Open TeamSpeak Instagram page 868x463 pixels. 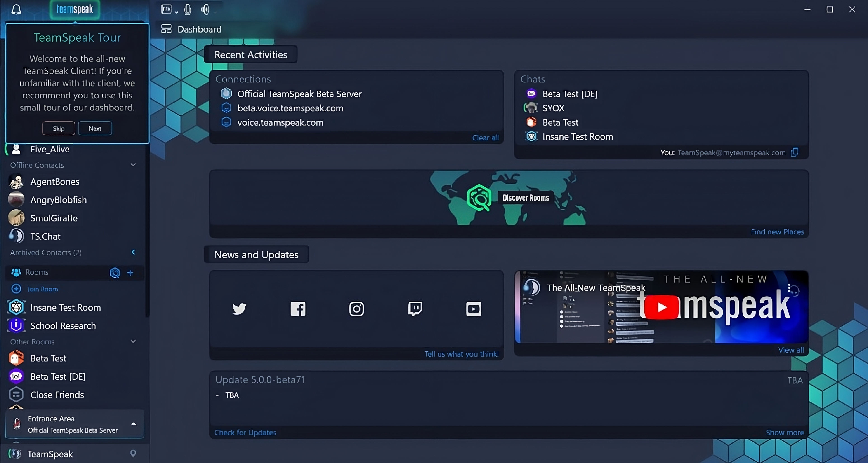(x=356, y=309)
